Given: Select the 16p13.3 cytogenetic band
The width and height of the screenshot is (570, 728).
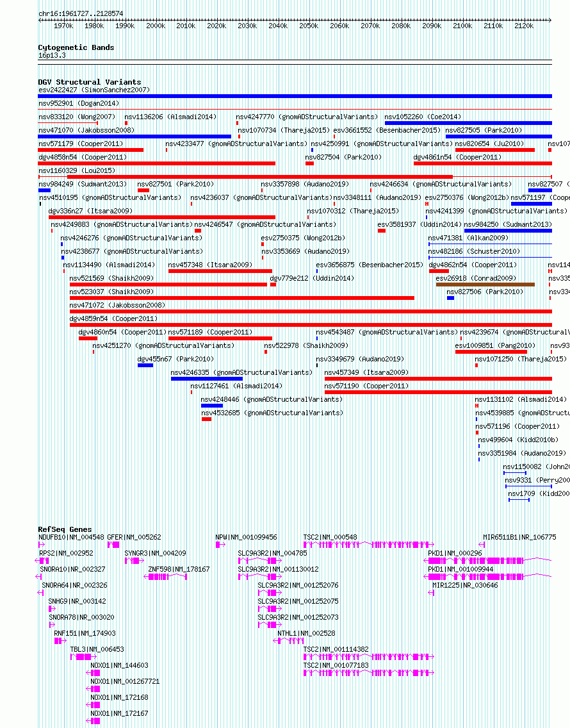Looking at the screenshot, I should coord(295,61).
